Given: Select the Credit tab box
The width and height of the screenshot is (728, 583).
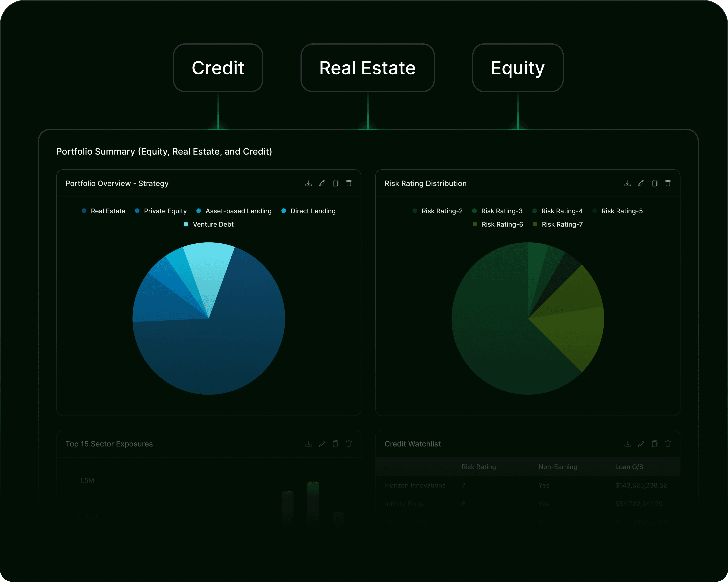Looking at the screenshot, I should click(x=218, y=68).
